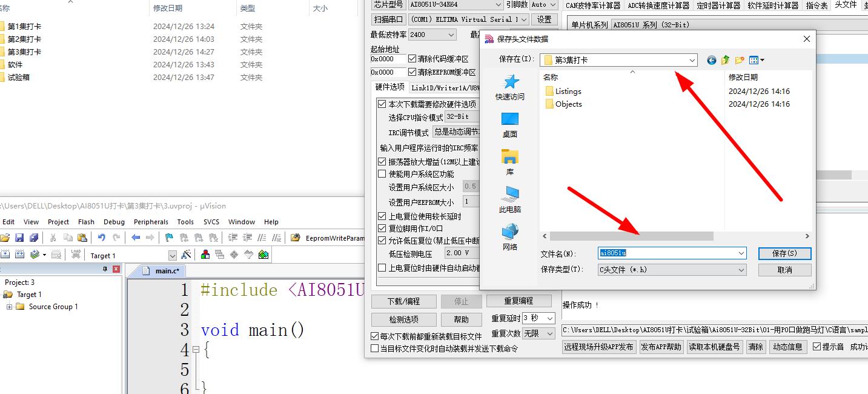Insert a bookmark with the flag icon

[169, 238]
